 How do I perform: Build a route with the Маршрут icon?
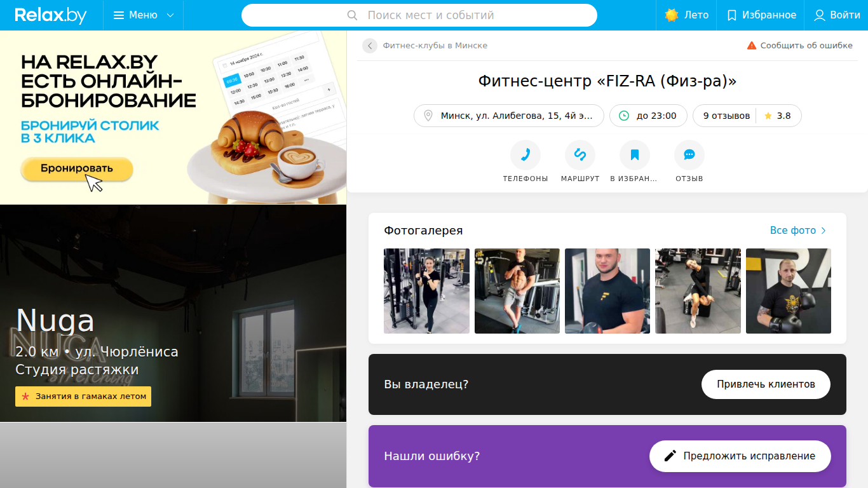pyautogui.click(x=580, y=154)
